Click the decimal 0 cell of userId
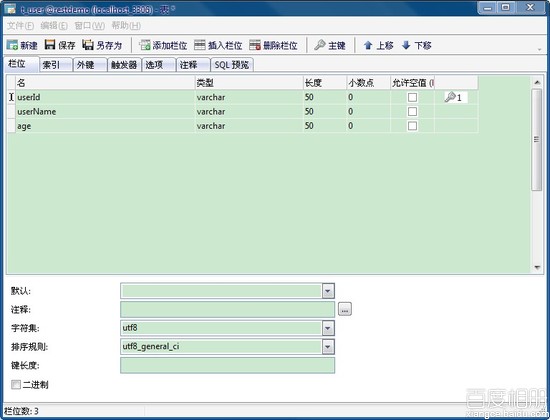 368,97
